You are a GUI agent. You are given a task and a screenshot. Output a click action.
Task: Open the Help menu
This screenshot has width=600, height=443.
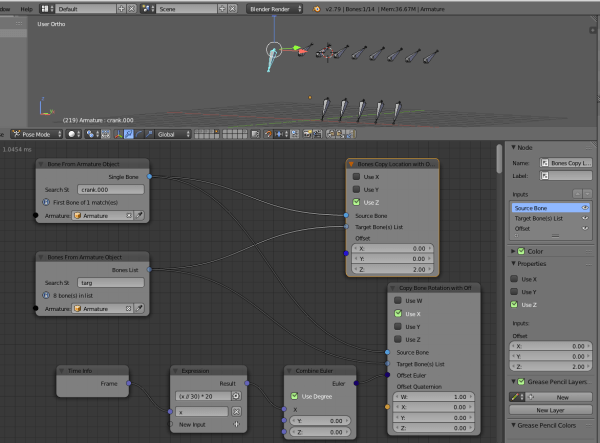point(26,8)
